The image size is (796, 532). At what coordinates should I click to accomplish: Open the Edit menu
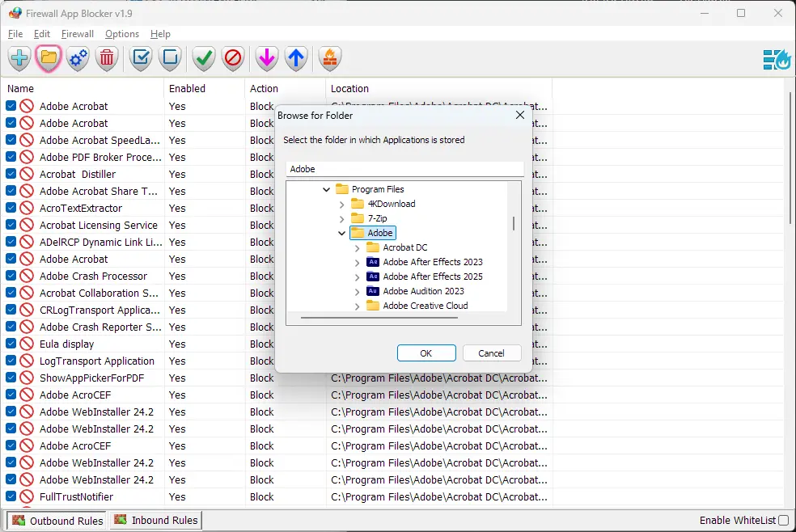pos(41,34)
